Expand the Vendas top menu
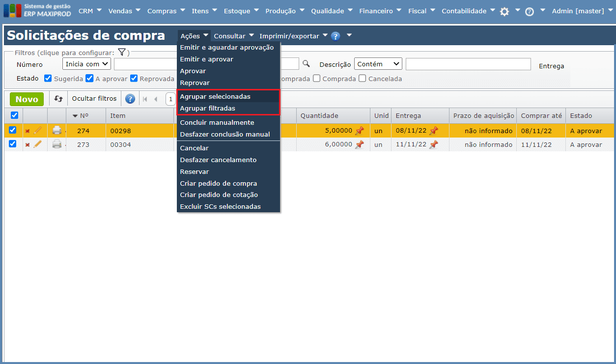 click(124, 11)
